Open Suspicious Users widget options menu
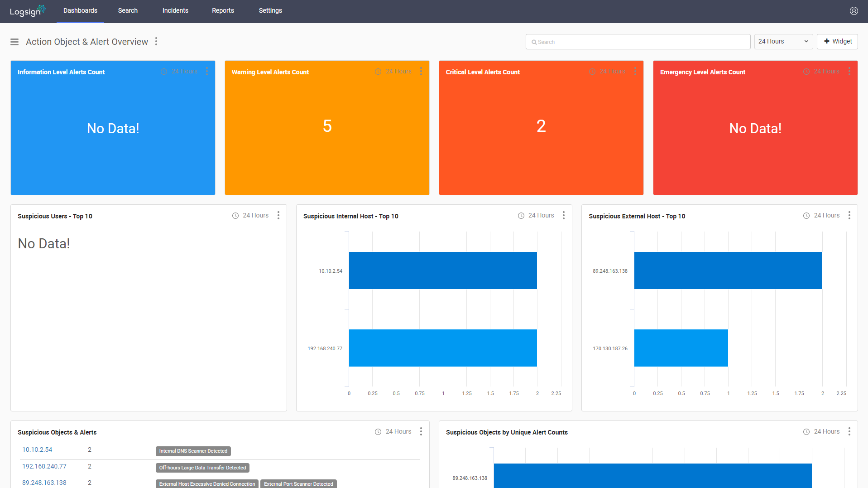 click(x=278, y=215)
